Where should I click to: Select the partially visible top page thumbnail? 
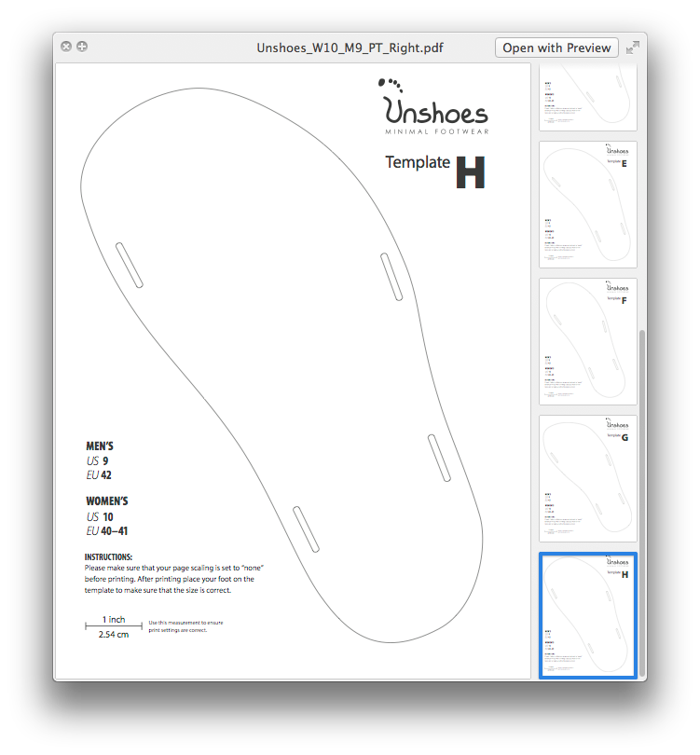588,97
